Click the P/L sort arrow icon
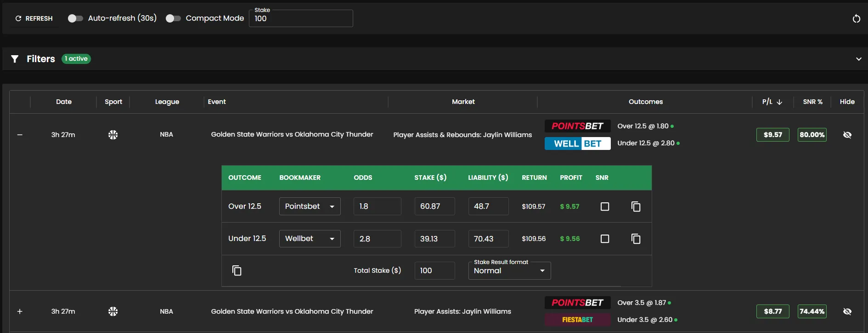The image size is (868, 333). click(779, 102)
